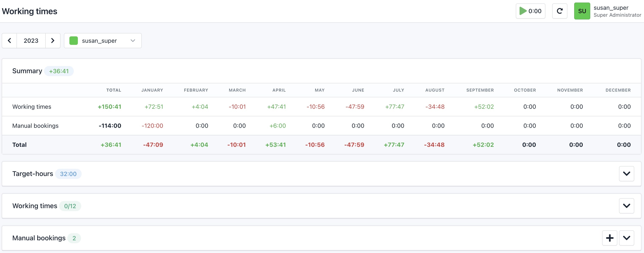Click the green user color swatch
This screenshot has height=253, width=644.
[73, 40]
